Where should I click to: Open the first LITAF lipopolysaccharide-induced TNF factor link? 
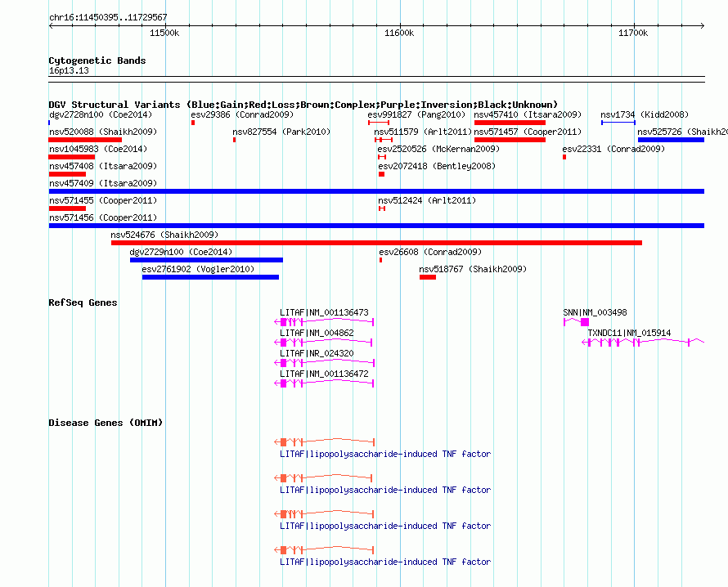(385, 454)
